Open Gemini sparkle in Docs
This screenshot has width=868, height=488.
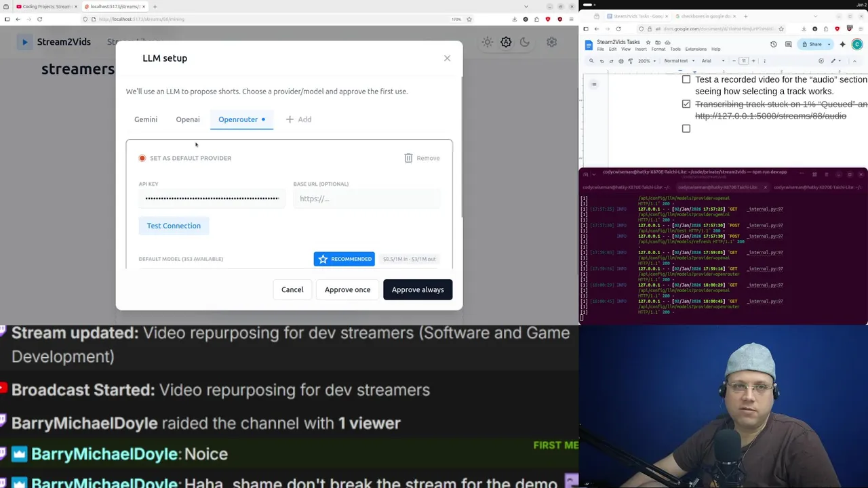(842, 44)
